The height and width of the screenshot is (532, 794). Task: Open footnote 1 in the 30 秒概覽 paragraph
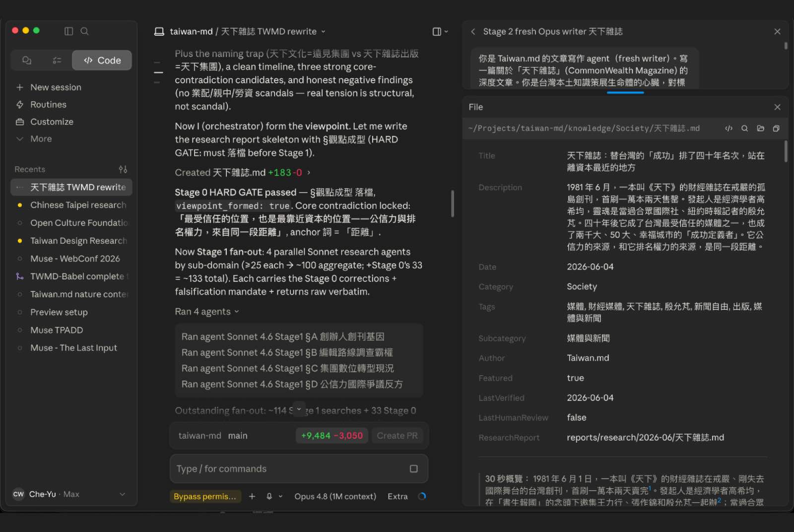pyautogui.click(x=650, y=488)
